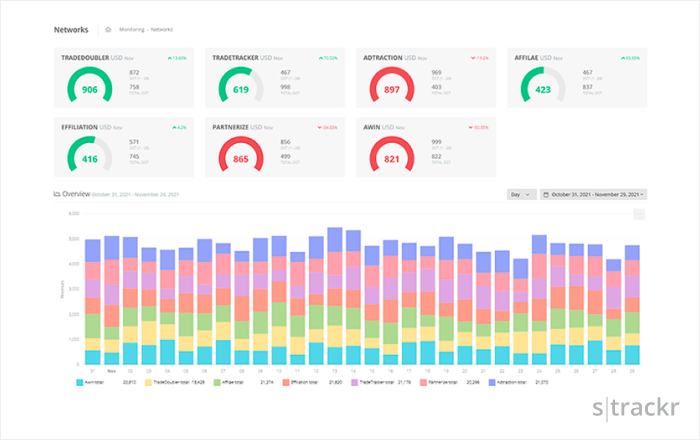Click the Effiliation green up-trend indicator
700x440 pixels.
(x=179, y=128)
